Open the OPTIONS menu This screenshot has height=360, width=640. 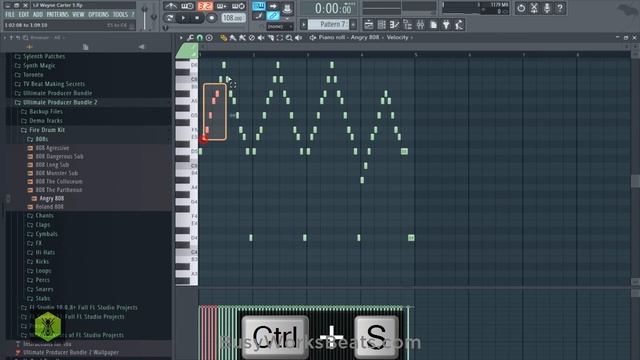click(x=98, y=14)
